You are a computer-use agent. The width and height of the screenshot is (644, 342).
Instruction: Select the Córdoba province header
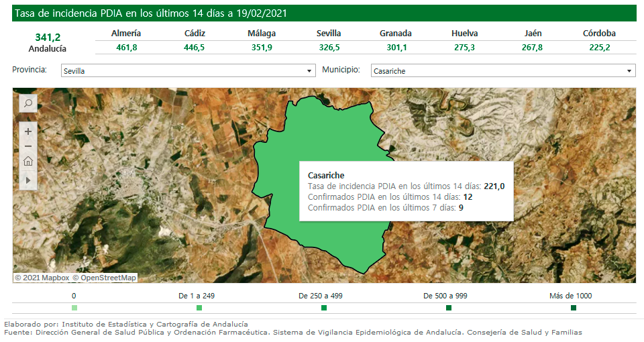click(x=599, y=33)
